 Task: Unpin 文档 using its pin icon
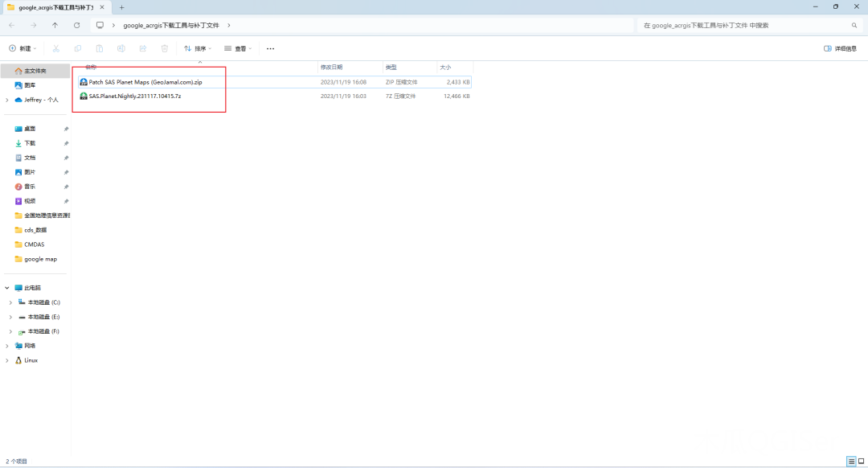pyautogui.click(x=66, y=158)
